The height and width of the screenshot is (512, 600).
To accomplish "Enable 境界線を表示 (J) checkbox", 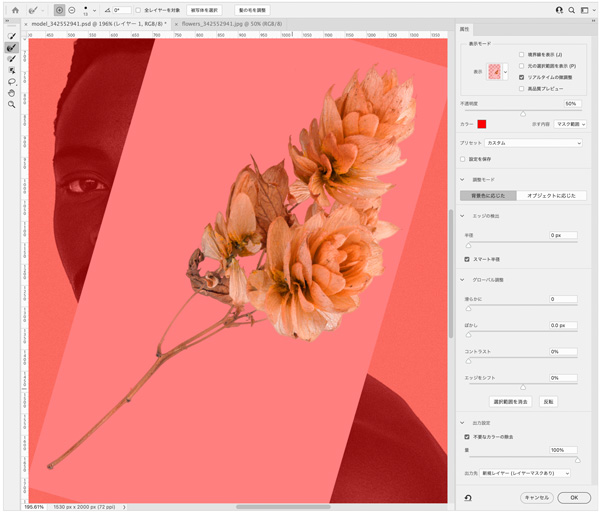I will (x=521, y=55).
